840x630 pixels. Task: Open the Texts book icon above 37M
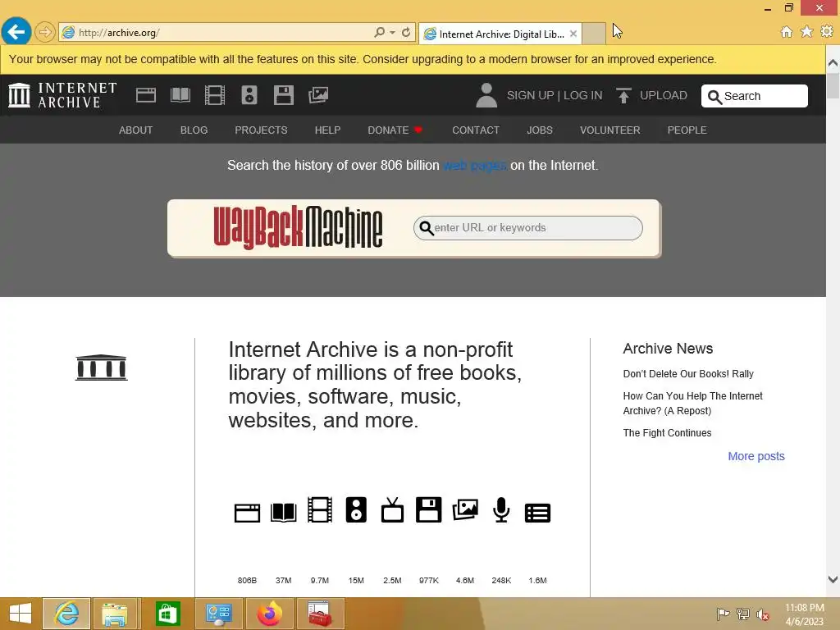point(283,513)
